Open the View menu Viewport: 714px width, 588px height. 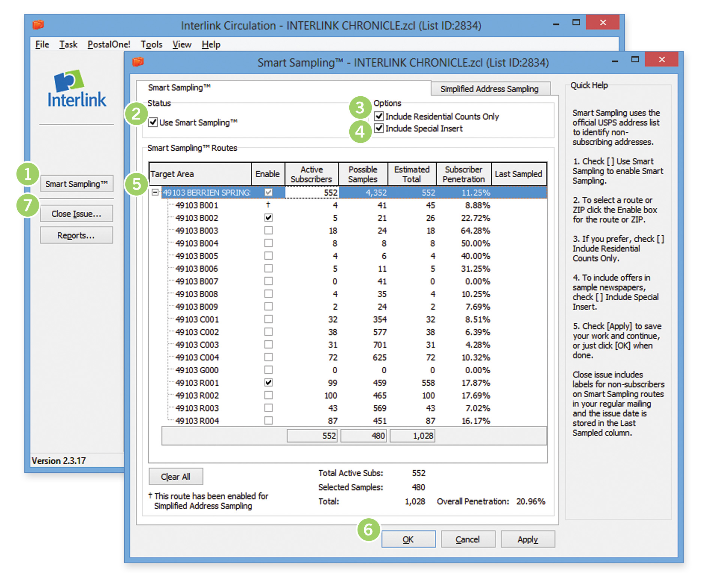(182, 44)
